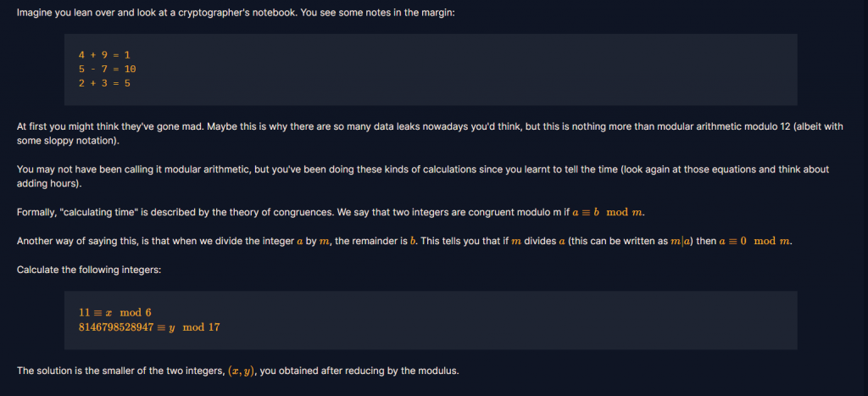Viewport: 868px width, 396px height.
Task: Click the '(x, y)' expression in last sentence
Action: (x=242, y=371)
